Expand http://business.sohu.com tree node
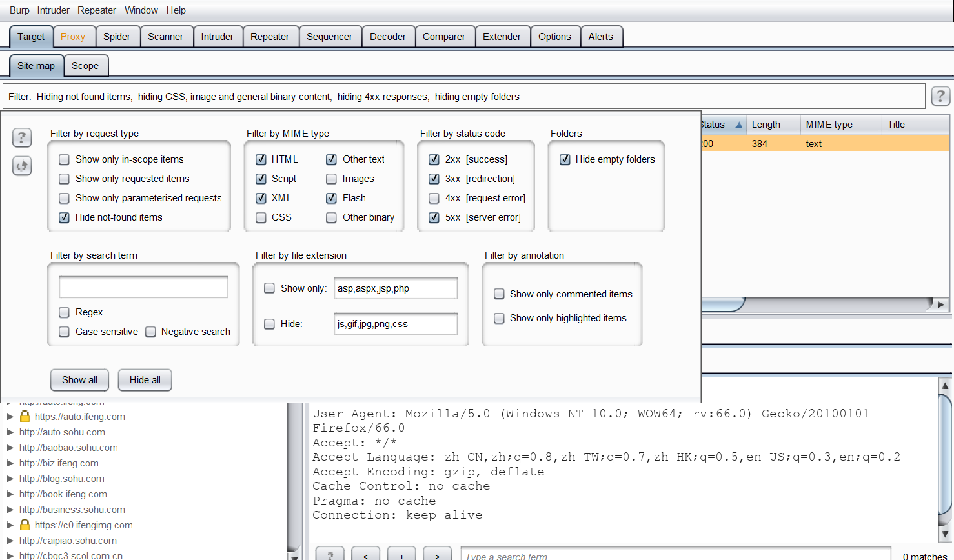Image resolution: width=954 pixels, height=560 pixels. point(10,510)
